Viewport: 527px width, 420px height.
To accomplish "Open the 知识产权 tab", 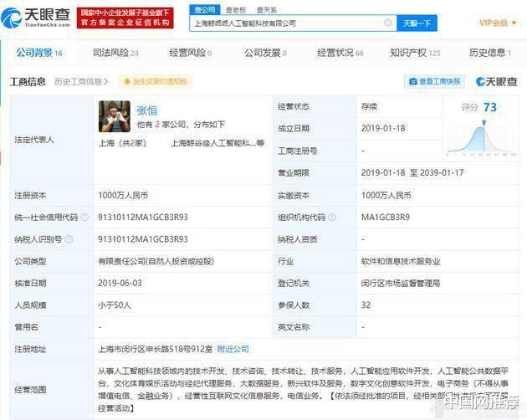I will (415, 53).
